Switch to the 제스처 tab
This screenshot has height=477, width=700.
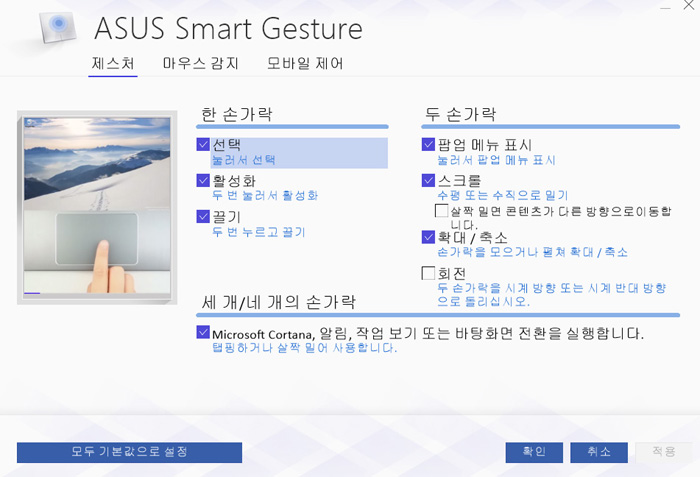pyautogui.click(x=113, y=63)
